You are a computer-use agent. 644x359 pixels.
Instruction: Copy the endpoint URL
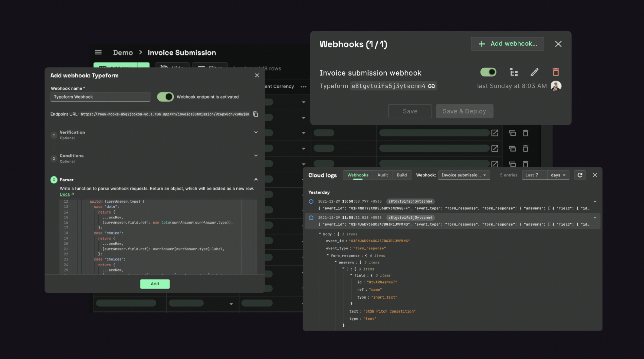tap(255, 114)
